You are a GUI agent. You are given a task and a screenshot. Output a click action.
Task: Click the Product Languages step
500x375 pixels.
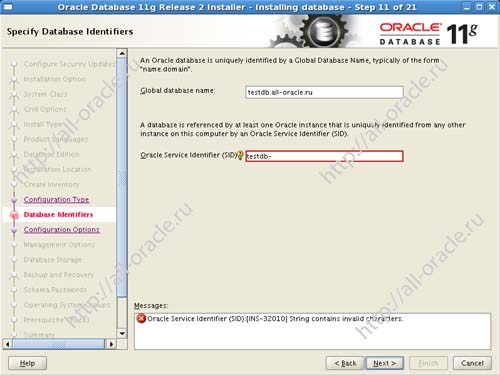click(x=56, y=139)
